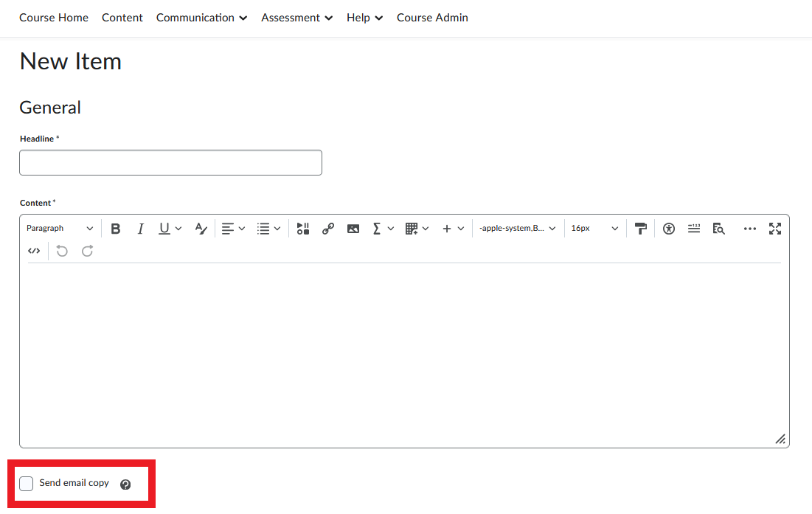Click into the Headline text field
This screenshot has width=812, height=514.
170,163
